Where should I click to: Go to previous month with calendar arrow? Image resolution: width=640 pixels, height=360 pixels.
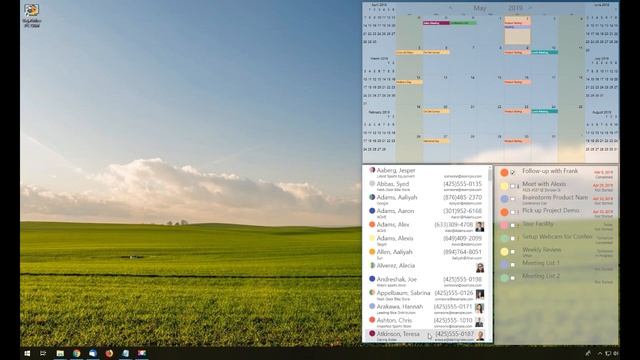pos(451,8)
